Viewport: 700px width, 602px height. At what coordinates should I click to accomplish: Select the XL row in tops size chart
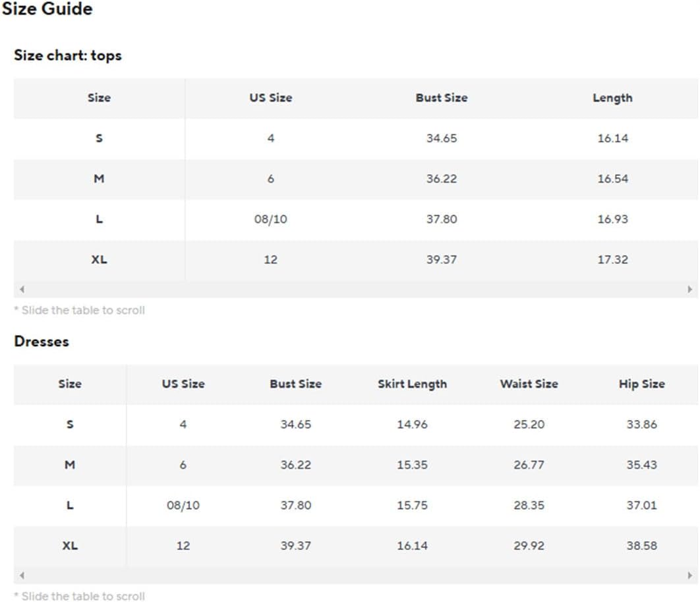(x=356, y=260)
